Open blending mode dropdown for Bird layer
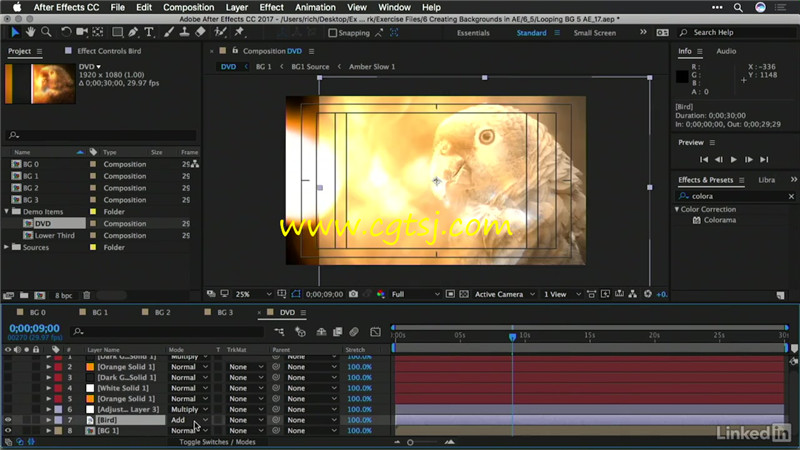 click(189, 420)
